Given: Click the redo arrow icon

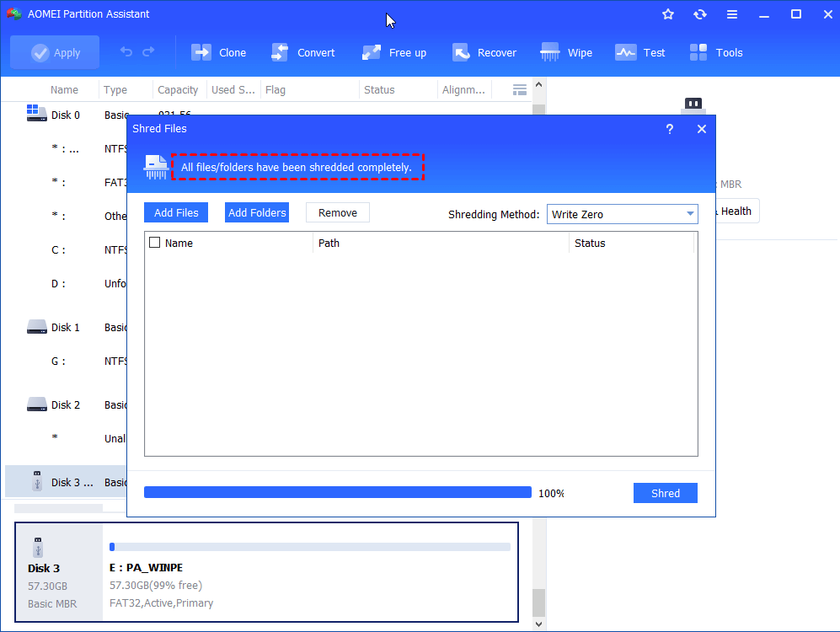Looking at the screenshot, I should pyautogui.click(x=148, y=52).
